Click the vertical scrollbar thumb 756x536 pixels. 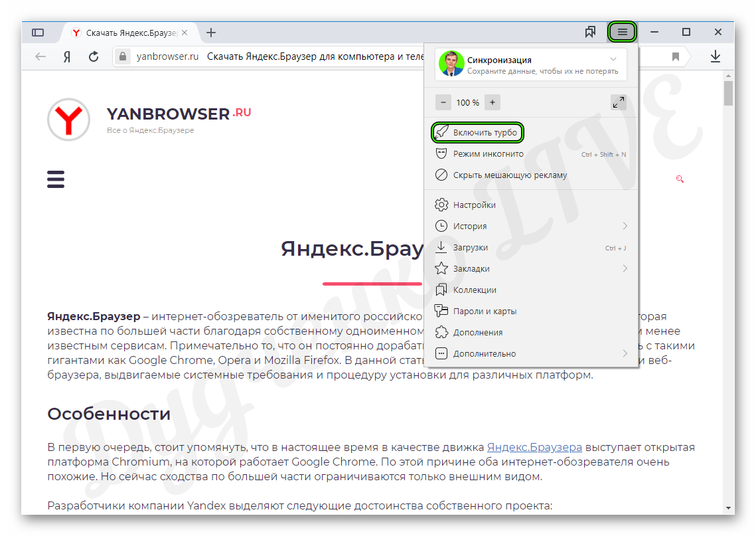(x=728, y=93)
